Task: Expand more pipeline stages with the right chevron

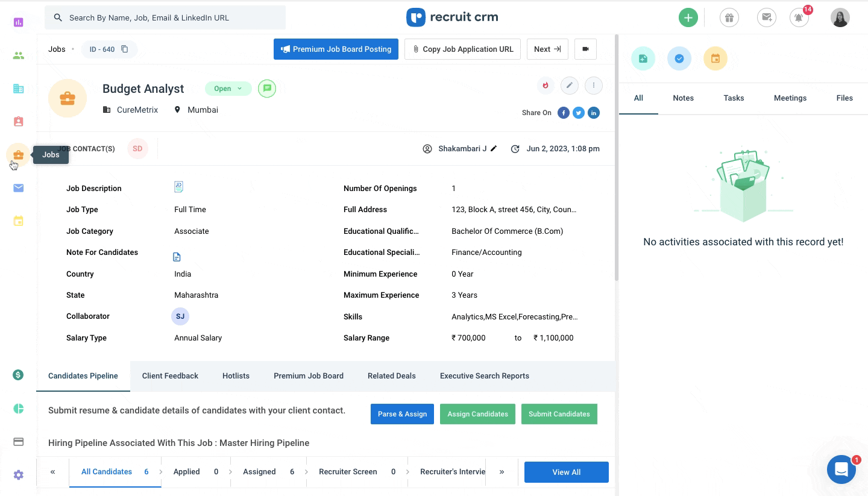Action: pos(502,472)
